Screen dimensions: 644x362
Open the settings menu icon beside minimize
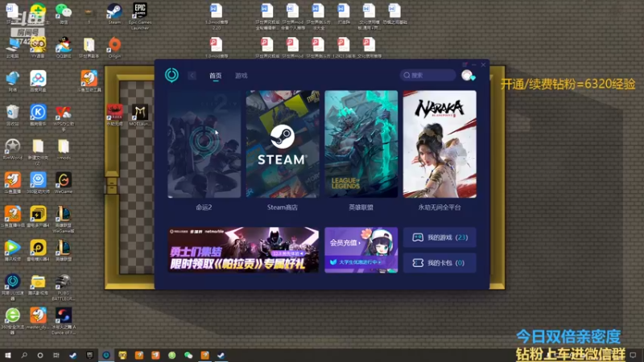pyautogui.click(x=464, y=64)
